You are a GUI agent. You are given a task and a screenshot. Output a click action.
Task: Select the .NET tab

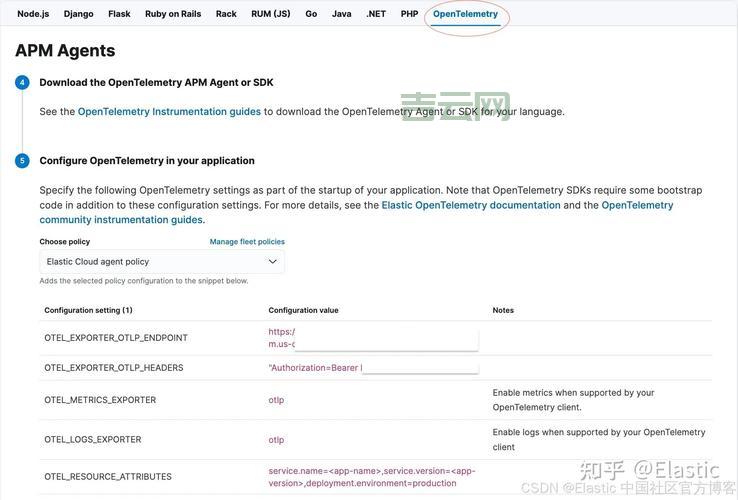coord(376,14)
